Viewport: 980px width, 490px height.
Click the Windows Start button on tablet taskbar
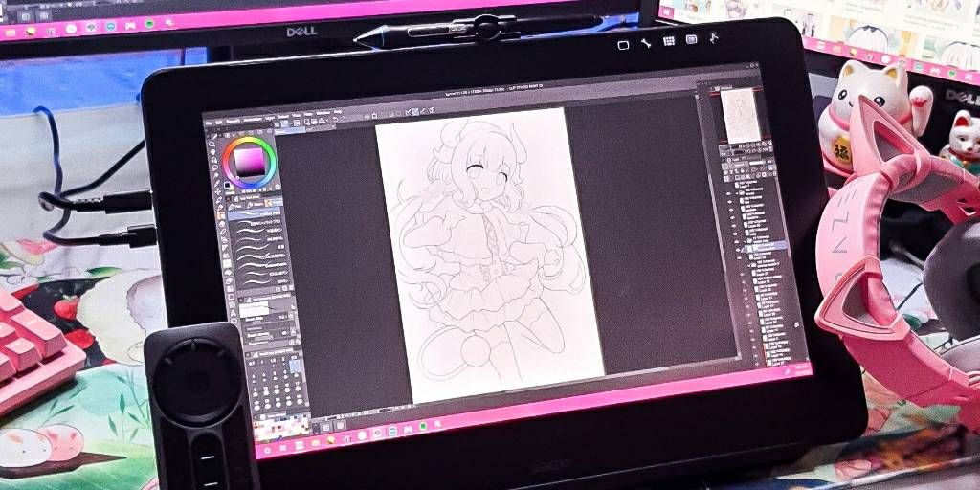pos(267,451)
